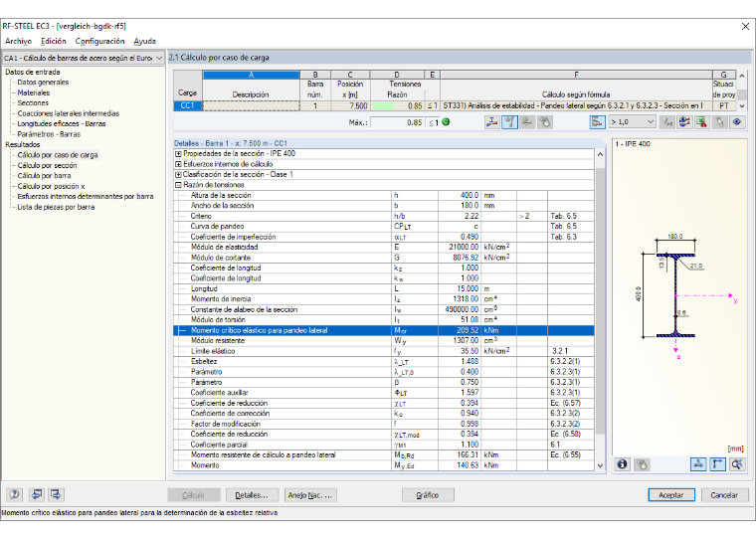Viewport: 756px width, 539px height.
Task: Open the CA1 design case dropdown
Action: tap(83, 58)
